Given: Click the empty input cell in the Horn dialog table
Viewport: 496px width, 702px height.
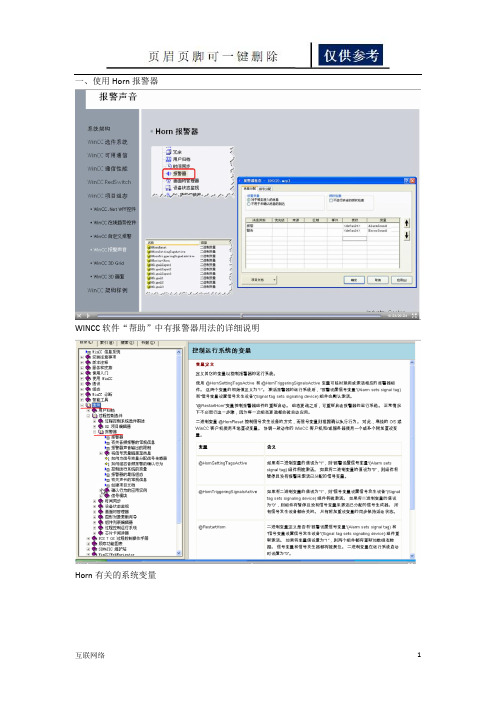Looking at the screenshot, I should pyautogui.click(x=355, y=239).
